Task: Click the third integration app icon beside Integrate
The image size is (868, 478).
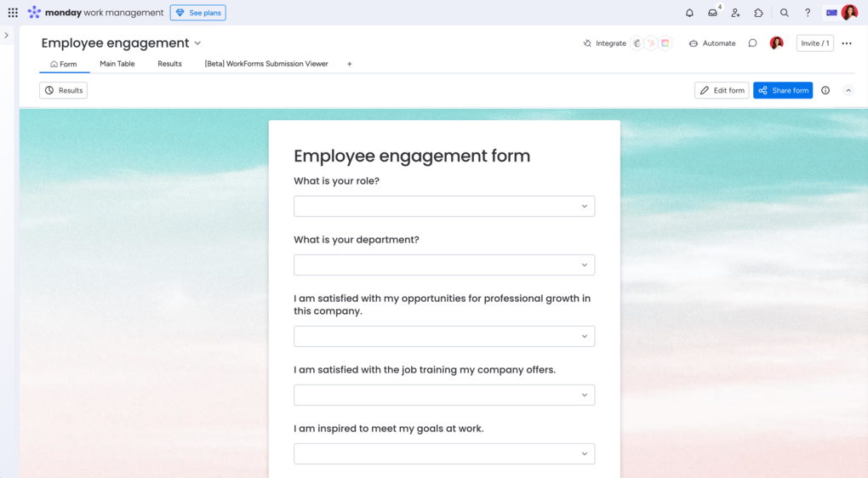Action: pyautogui.click(x=665, y=43)
